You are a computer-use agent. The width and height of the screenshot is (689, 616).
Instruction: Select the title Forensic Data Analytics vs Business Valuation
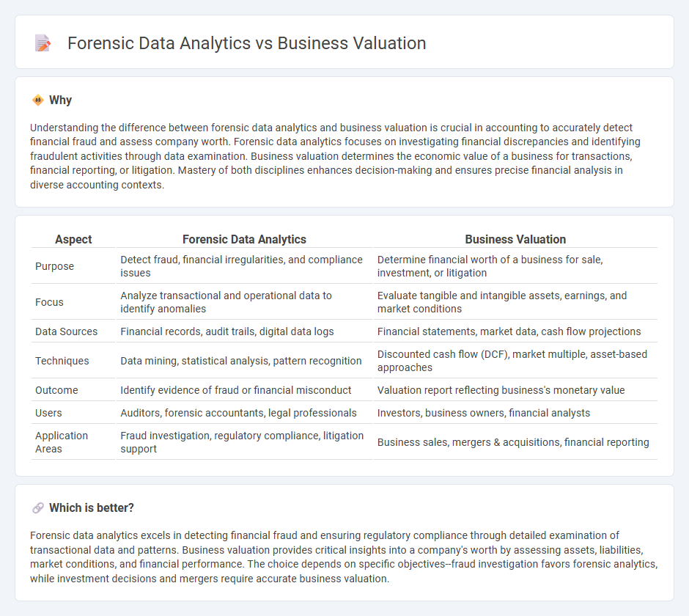[x=246, y=43]
